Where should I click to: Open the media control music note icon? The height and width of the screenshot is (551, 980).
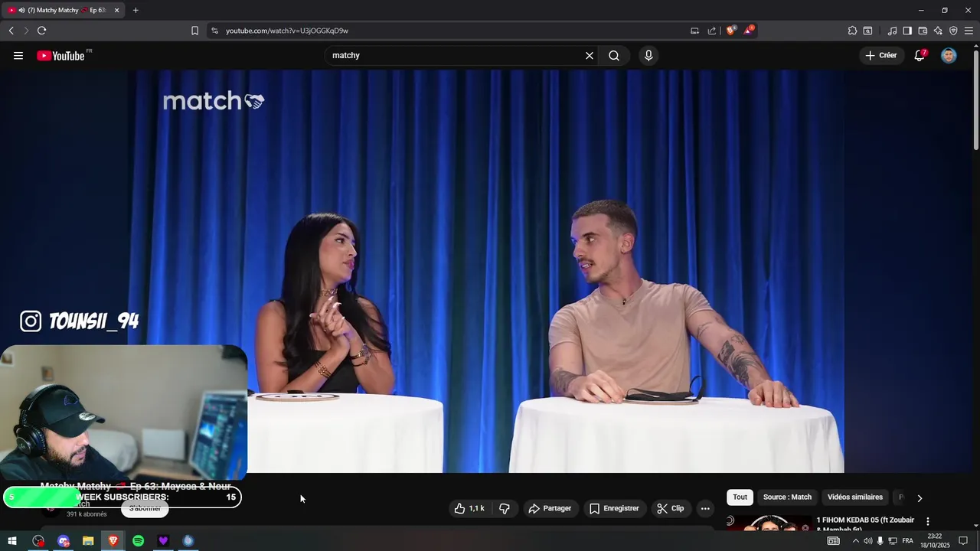click(892, 31)
